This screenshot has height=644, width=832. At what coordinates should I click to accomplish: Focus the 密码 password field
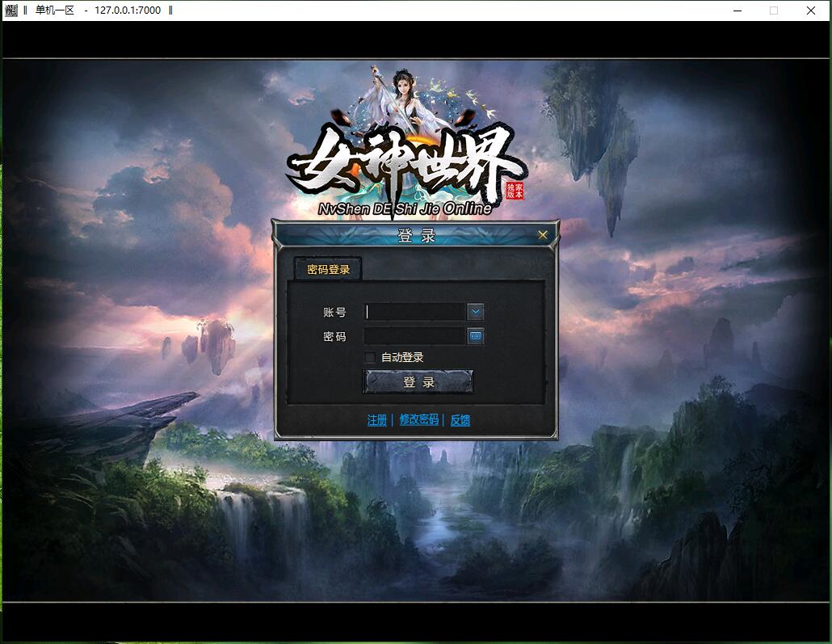pos(415,335)
